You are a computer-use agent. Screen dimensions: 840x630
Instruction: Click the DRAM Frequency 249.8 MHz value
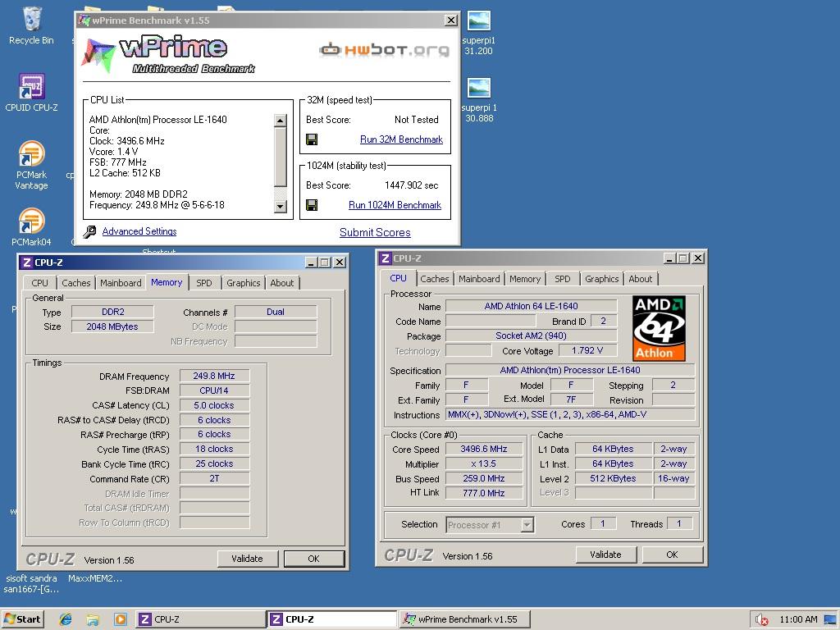(x=214, y=376)
